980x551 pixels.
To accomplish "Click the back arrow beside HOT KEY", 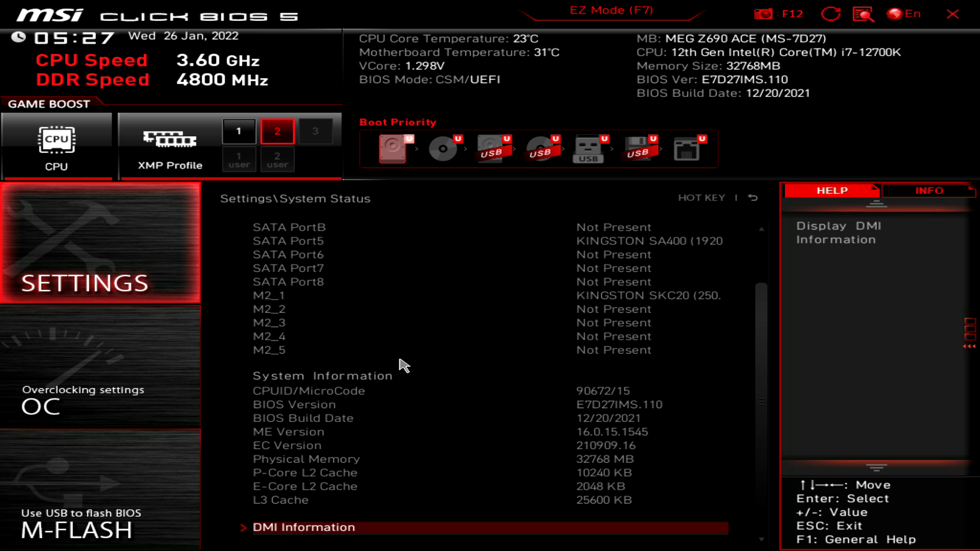I will point(752,198).
